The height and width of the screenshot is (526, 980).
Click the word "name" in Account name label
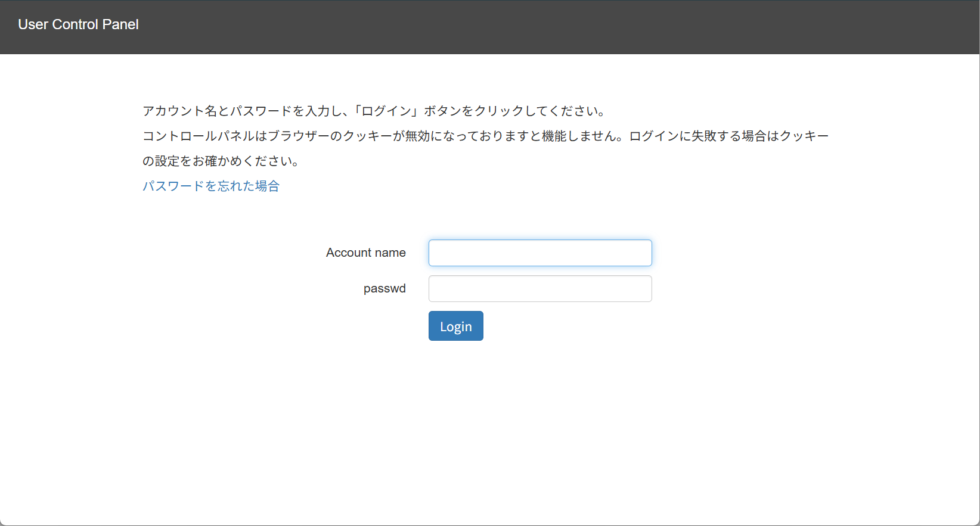point(390,253)
